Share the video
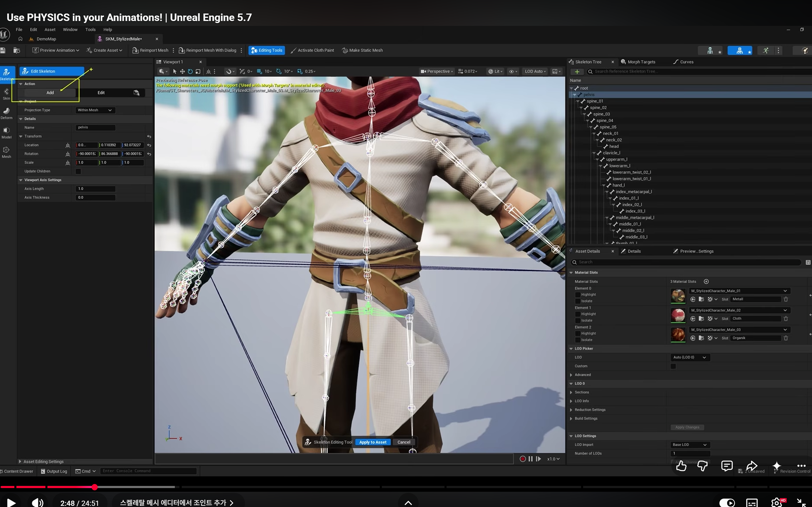Screen dimensions: 812x507 point(752,466)
